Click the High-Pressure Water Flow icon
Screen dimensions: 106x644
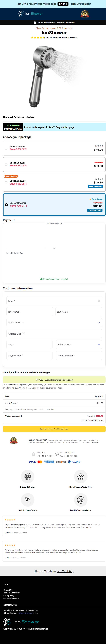click(x=81, y=477)
